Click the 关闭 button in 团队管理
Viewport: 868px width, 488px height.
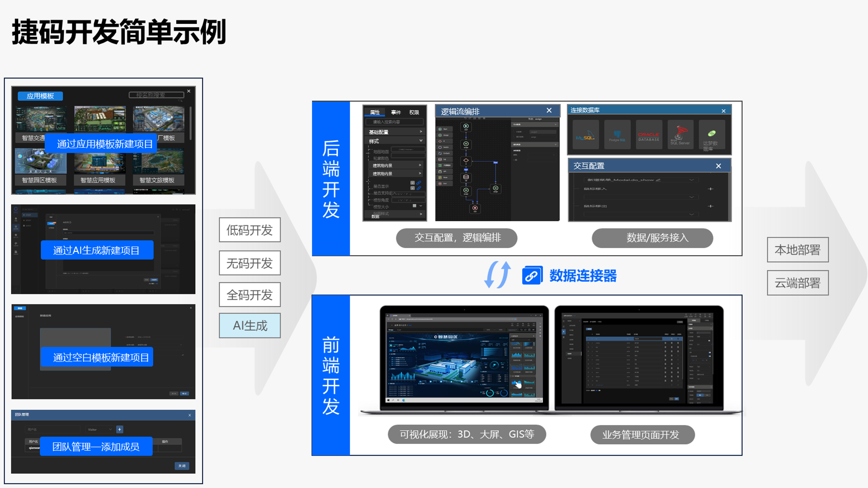pyautogui.click(x=182, y=466)
